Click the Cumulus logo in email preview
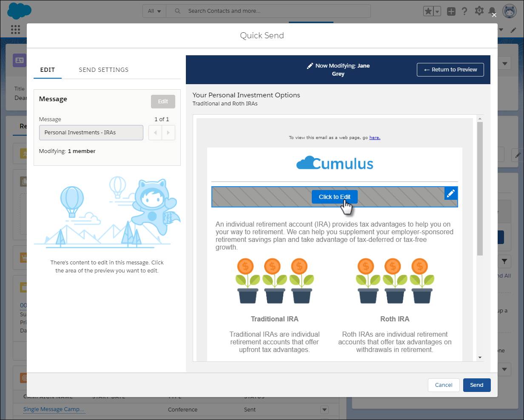The width and height of the screenshot is (524, 420). (335, 163)
